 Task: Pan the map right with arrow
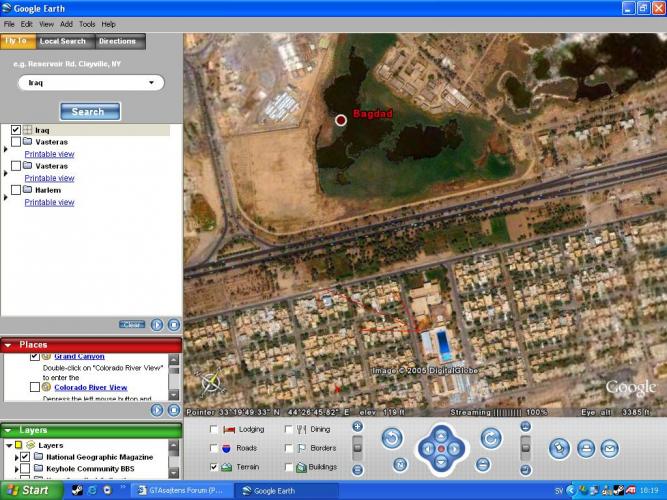(455, 449)
